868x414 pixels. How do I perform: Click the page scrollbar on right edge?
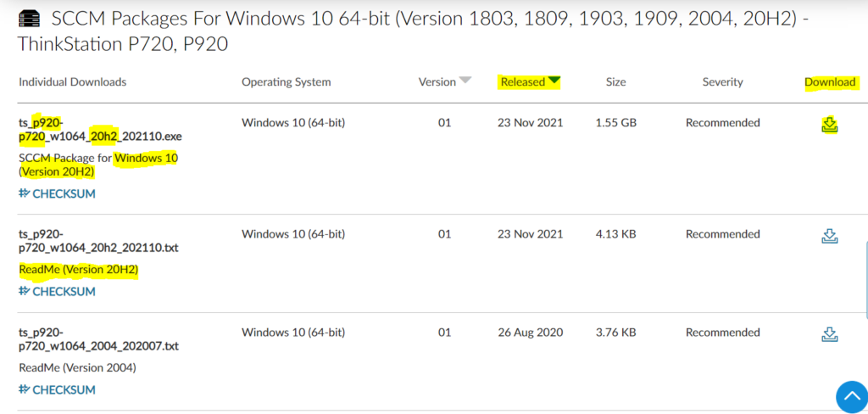(865, 280)
